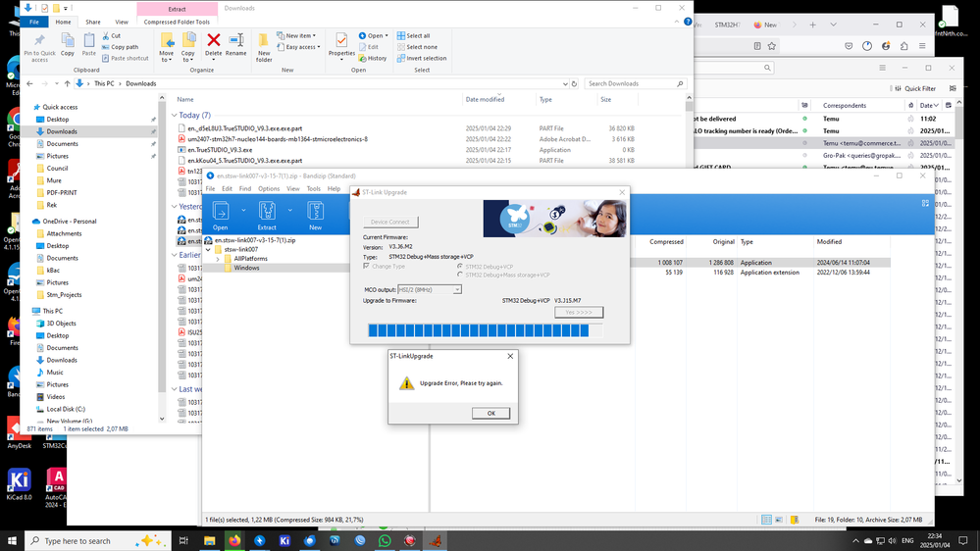Open the Easy access dropdown in Explorer

click(x=299, y=47)
